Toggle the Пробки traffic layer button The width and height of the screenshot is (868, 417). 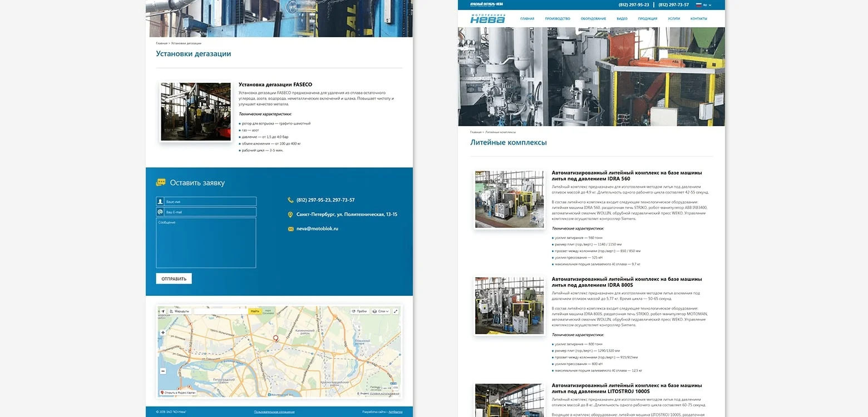[359, 311]
